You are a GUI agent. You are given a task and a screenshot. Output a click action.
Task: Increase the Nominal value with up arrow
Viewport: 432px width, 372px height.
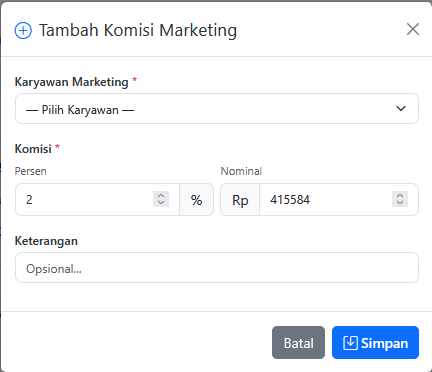pyautogui.click(x=400, y=196)
